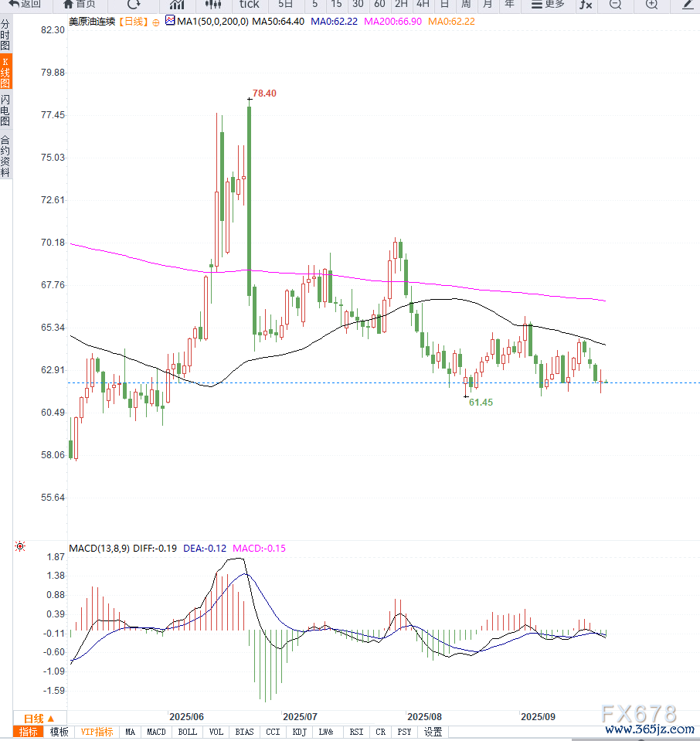Switch to 4H timeframe

click(x=423, y=4)
